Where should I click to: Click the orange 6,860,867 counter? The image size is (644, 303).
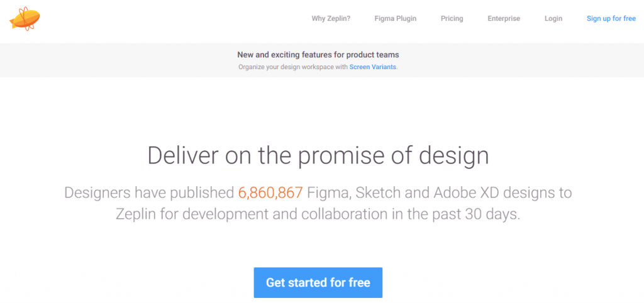click(270, 192)
